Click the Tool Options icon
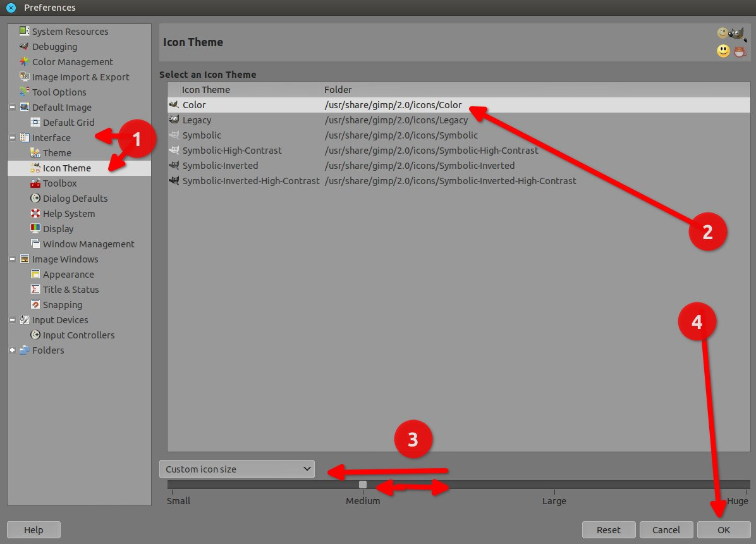Viewport: 756px width, 544px height. (24, 92)
